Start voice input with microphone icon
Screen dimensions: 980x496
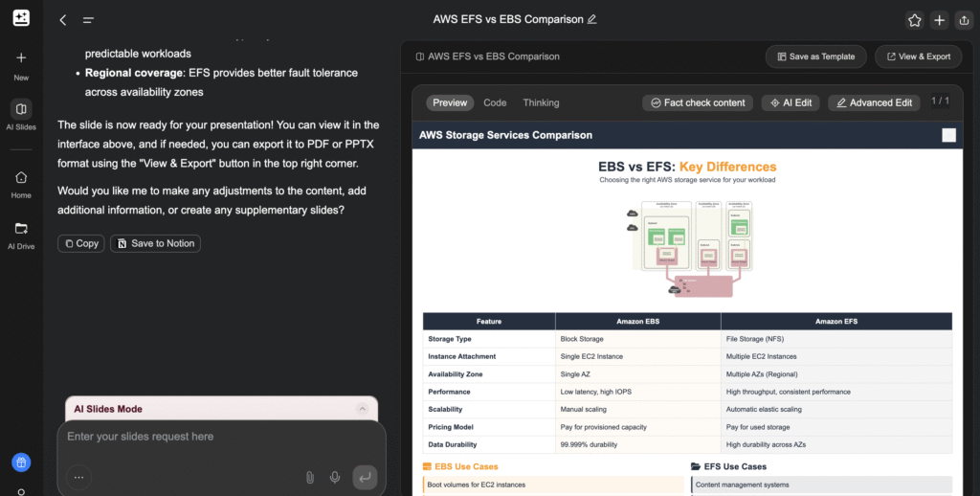click(x=335, y=477)
